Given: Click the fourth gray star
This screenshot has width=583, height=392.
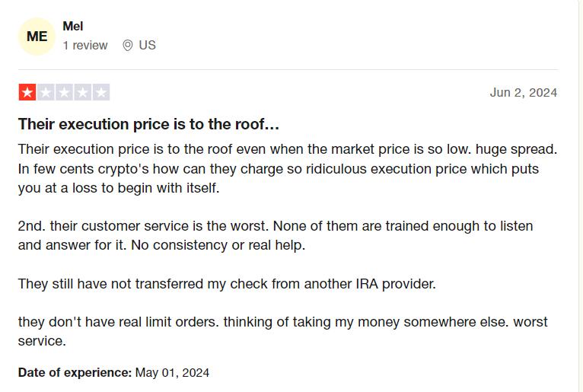Looking at the screenshot, I should (82, 92).
